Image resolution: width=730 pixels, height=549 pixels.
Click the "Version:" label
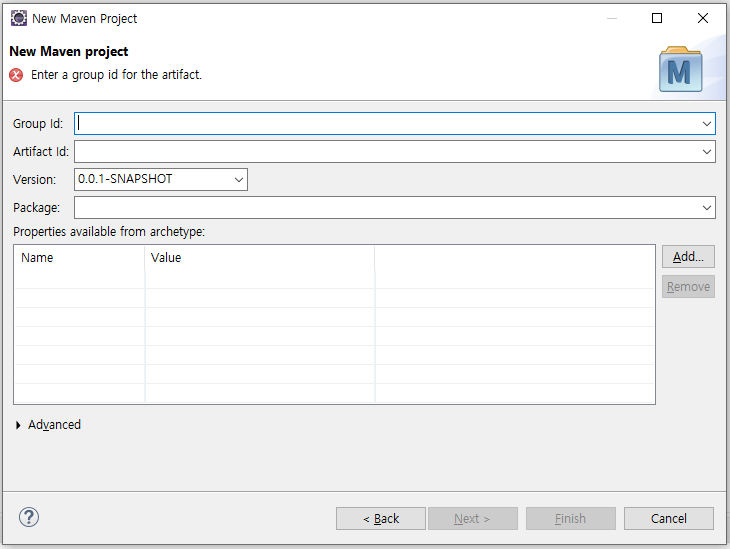pos(34,180)
